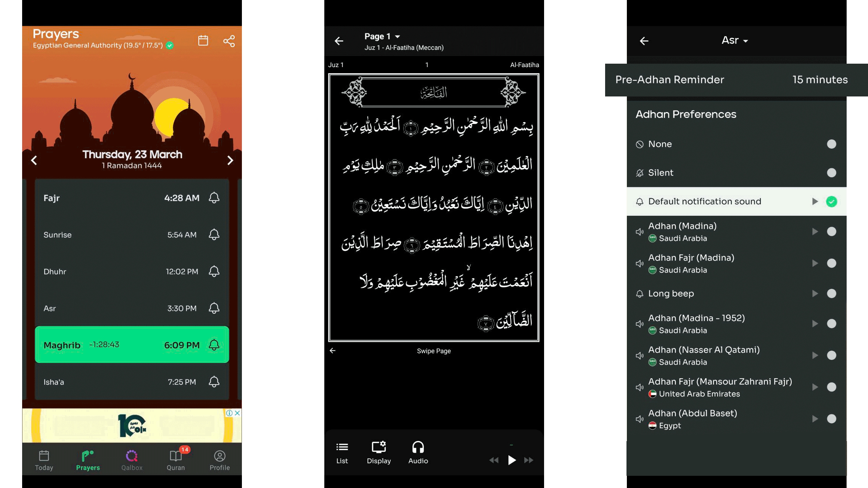Viewport: 868px width, 488px height.
Task: Open the Display settings
Action: pos(379,453)
